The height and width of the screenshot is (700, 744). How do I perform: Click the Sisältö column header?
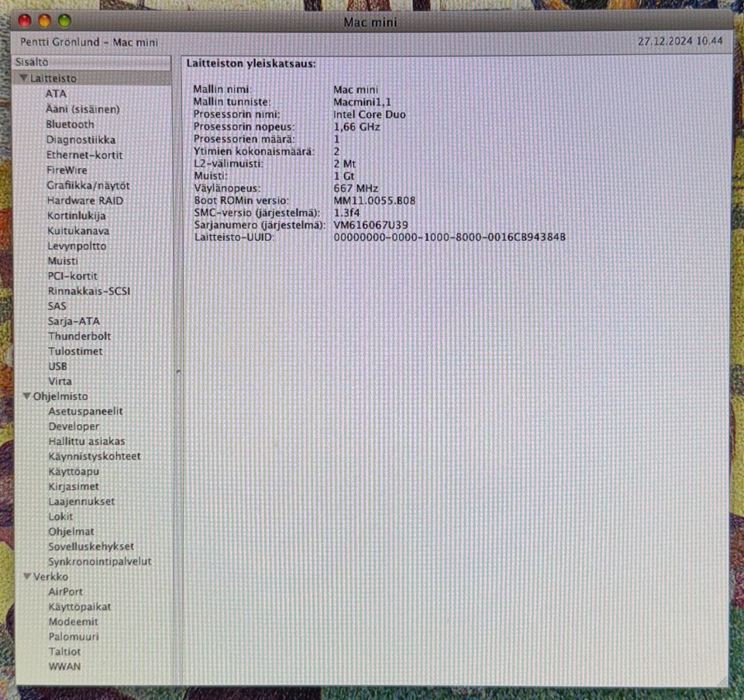[91, 62]
